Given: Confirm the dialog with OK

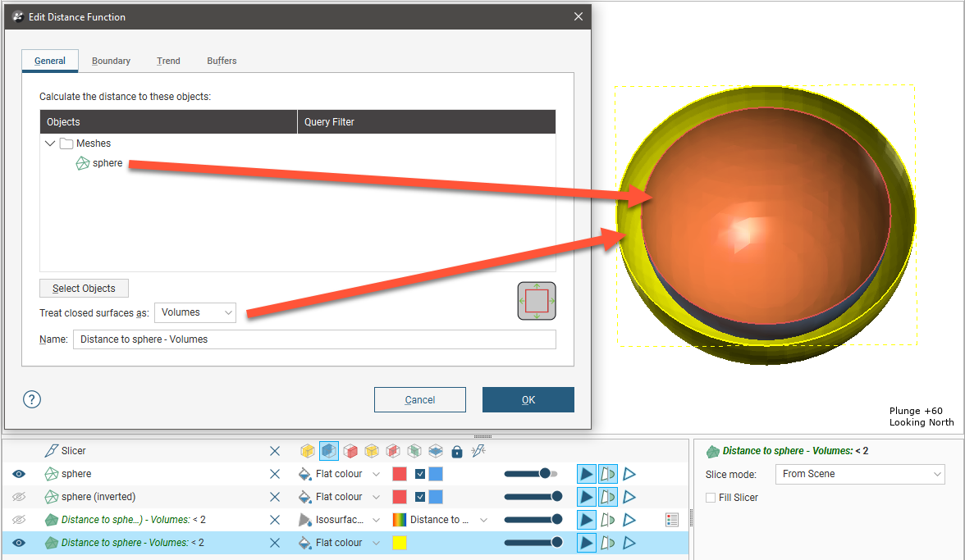Looking at the screenshot, I should [528, 399].
